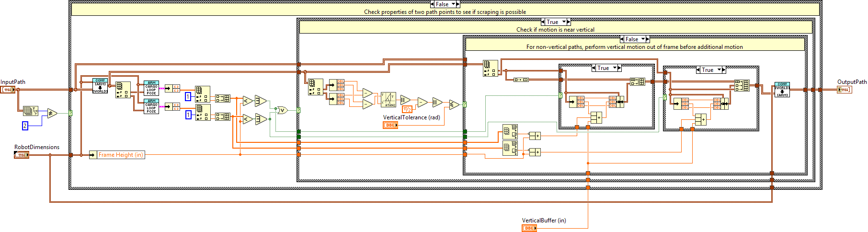Click the VerticalBuffer (in) DBL terminal
The width and height of the screenshot is (868, 232).
tap(529, 228)
